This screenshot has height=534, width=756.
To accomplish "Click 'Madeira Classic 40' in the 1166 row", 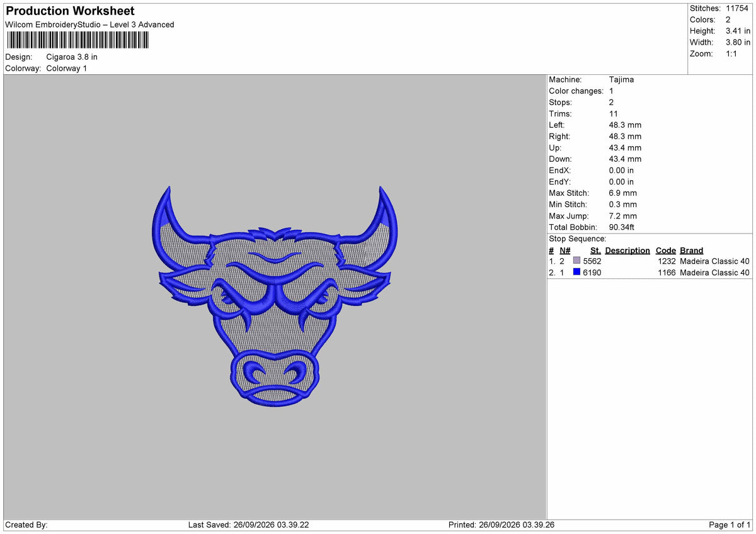I will point(714,272).
